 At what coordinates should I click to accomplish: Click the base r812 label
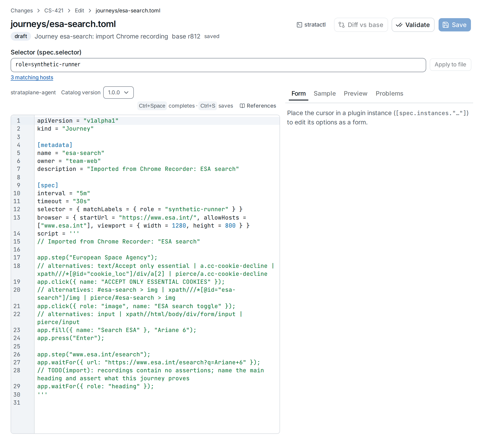click(186, 36)
